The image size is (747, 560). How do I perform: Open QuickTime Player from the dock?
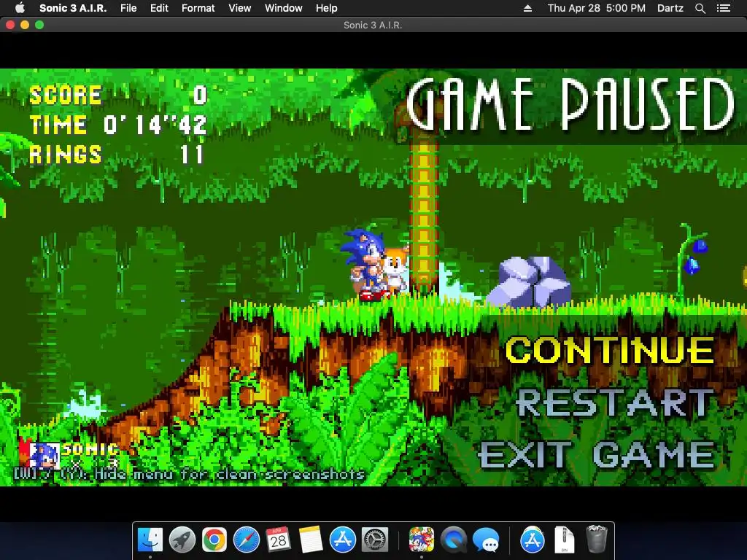(454, 540)
